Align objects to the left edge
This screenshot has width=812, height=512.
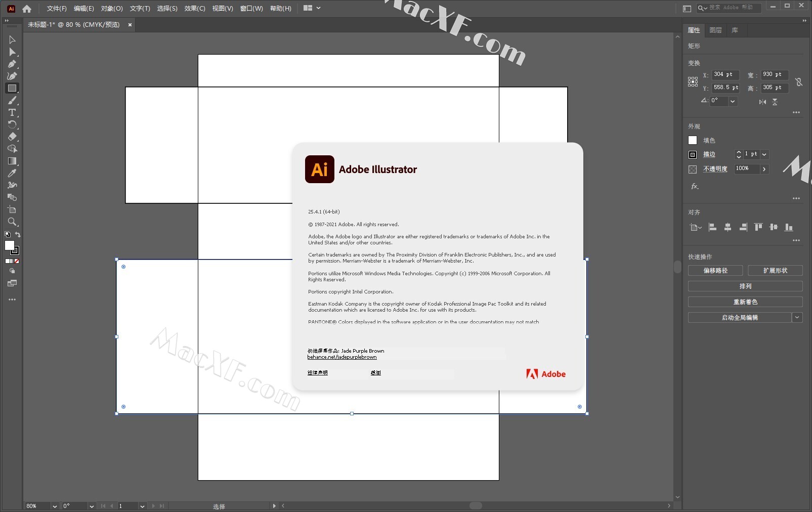pos(712,227)
